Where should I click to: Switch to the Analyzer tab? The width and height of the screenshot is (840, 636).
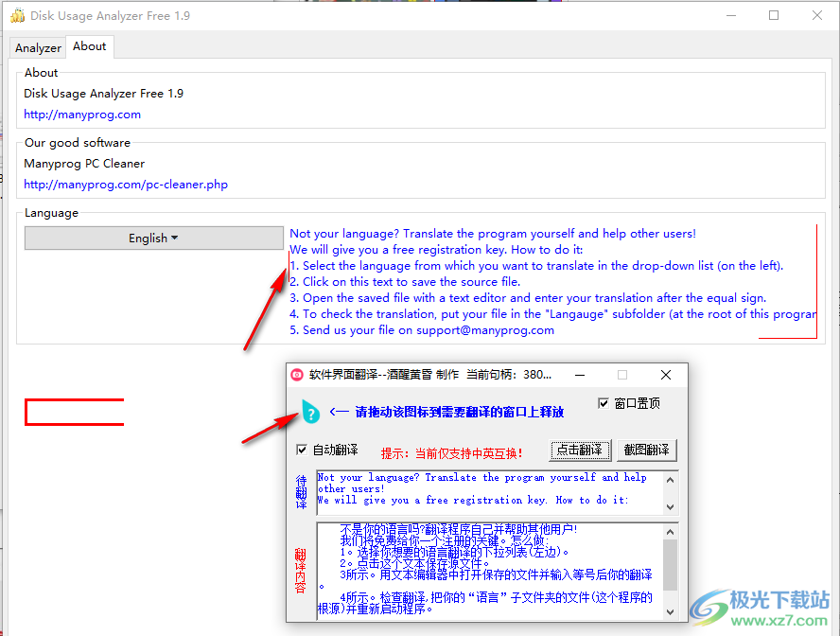coord(38,47)
